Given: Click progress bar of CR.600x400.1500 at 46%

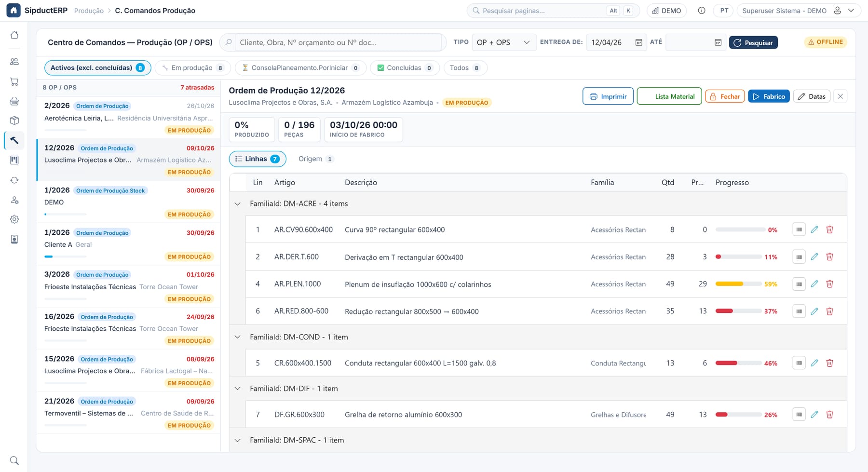Looking at the screenshot, I should (738, 363).
